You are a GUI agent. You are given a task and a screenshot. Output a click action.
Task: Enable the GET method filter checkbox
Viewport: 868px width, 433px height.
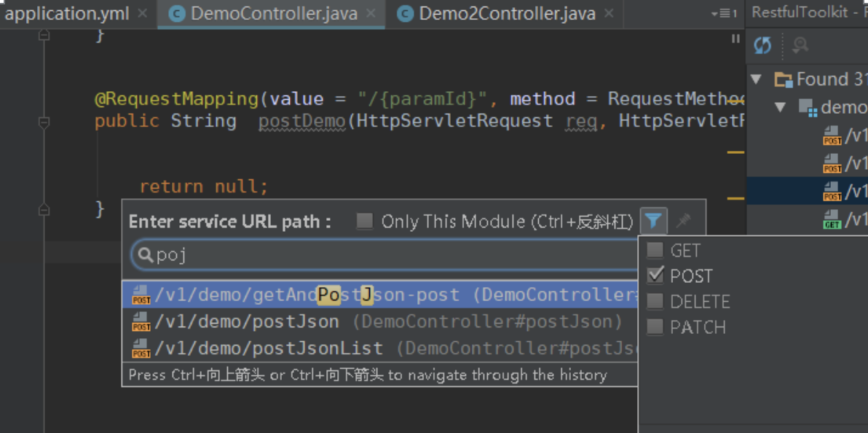click(655, 251)
